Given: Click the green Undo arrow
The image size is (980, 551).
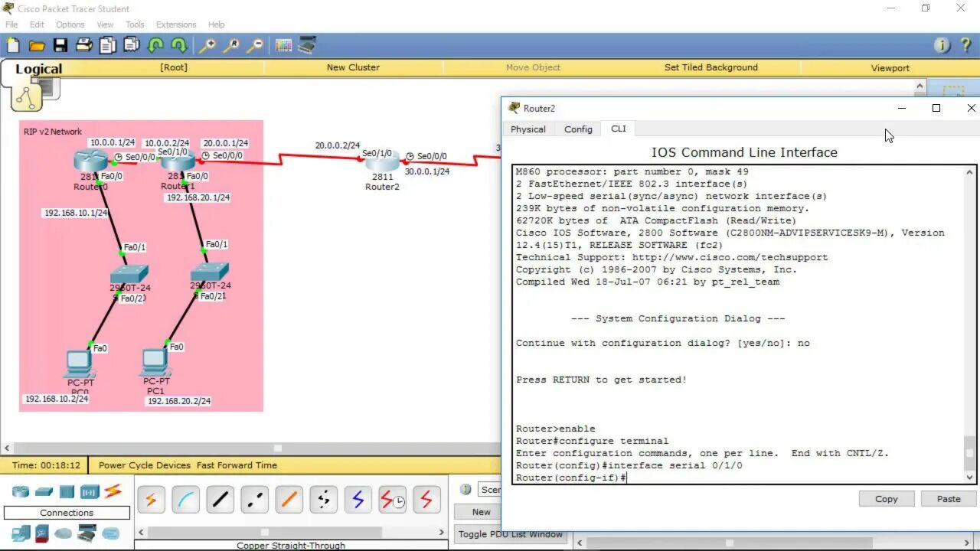Looking at the screenshot, I should pyautogui.click(x=155, y=45).
